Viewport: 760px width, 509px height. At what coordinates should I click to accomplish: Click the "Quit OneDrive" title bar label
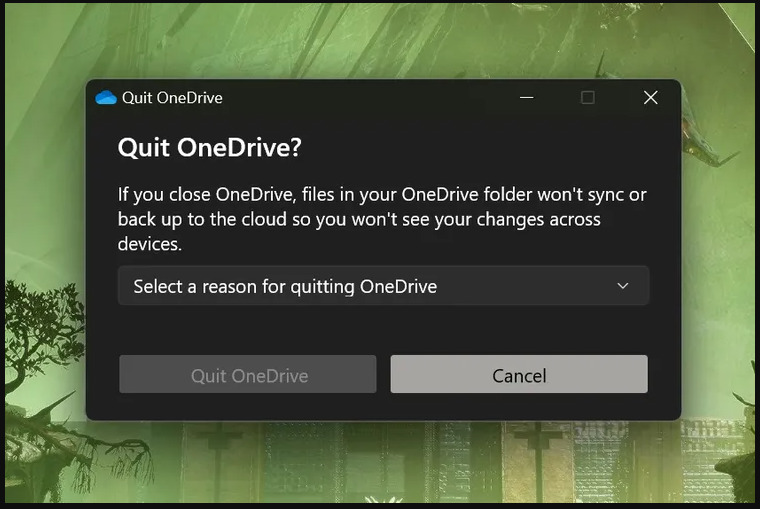point(172,98)
